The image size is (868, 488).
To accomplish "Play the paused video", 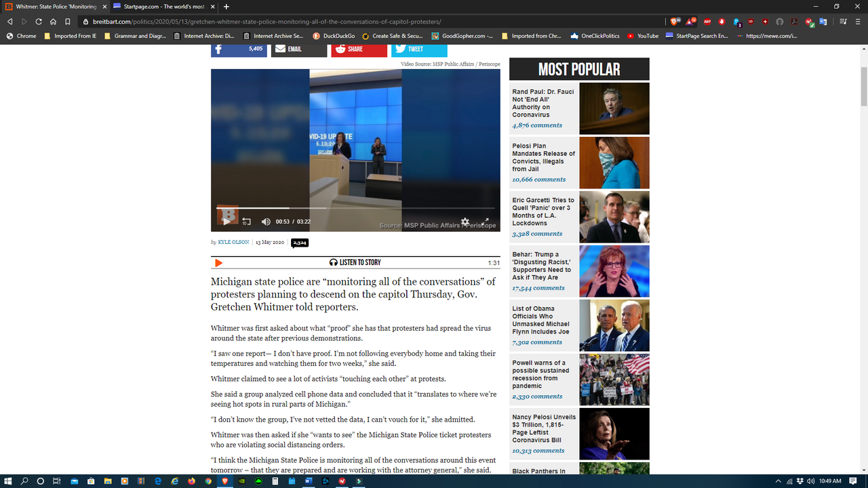I will (226, 221).
